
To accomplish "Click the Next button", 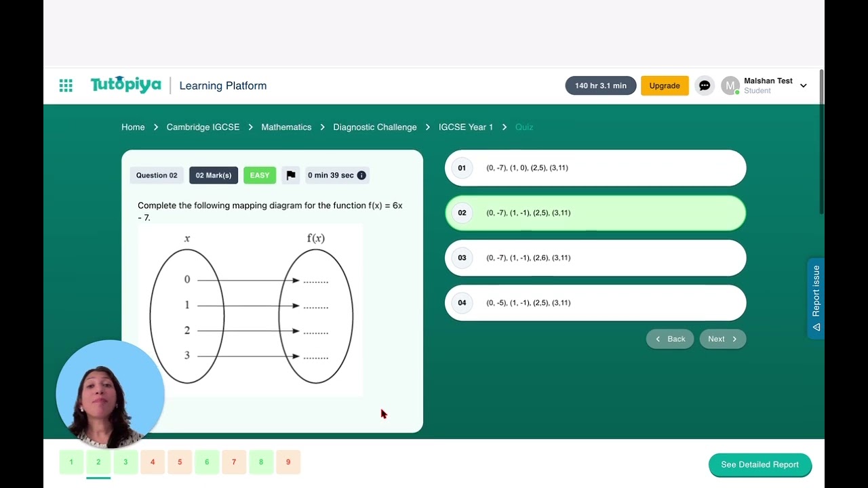I will pos(723,339).
